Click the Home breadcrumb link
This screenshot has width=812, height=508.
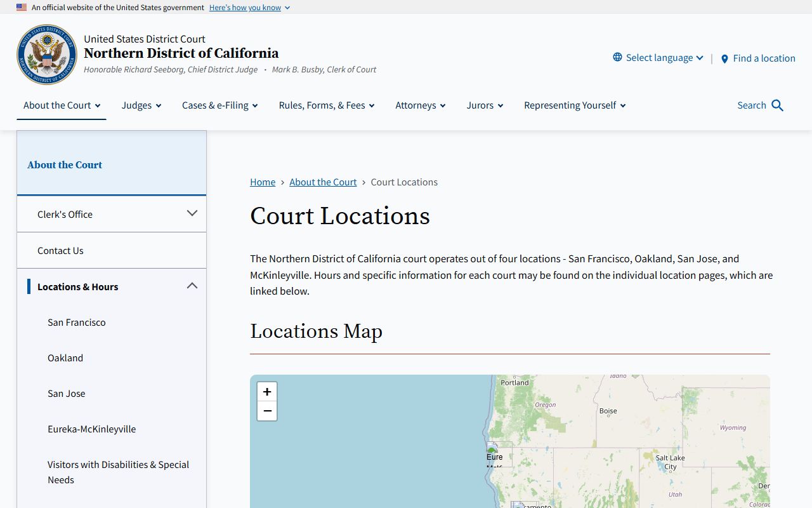(x=263, y=182)
